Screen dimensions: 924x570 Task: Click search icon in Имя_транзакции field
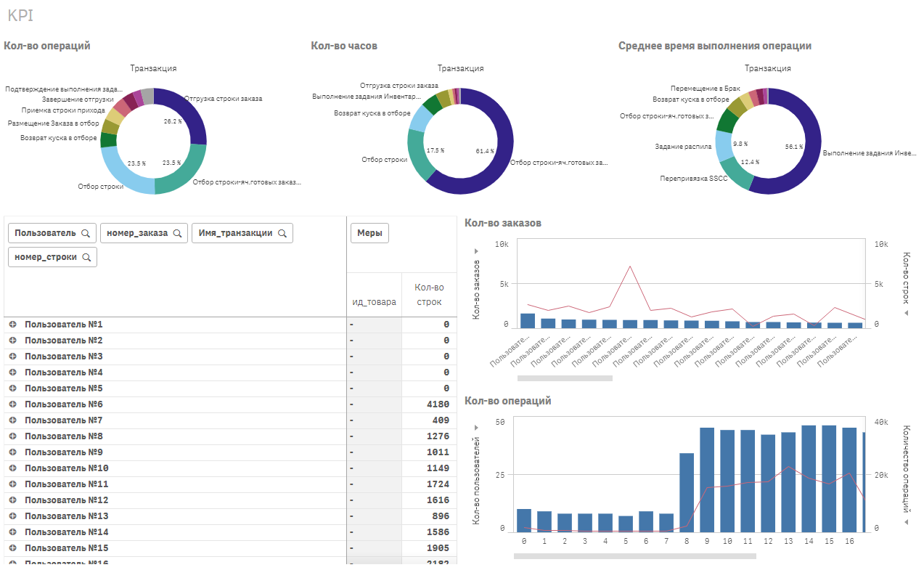282,233
